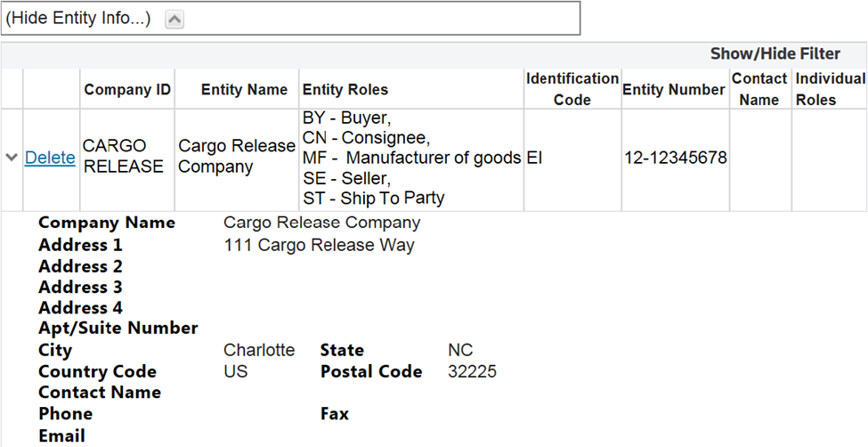Screen dimensions: 868x447
Task: Click the collapse arrow beside Hide Entity Info
Action: [175, 20]
